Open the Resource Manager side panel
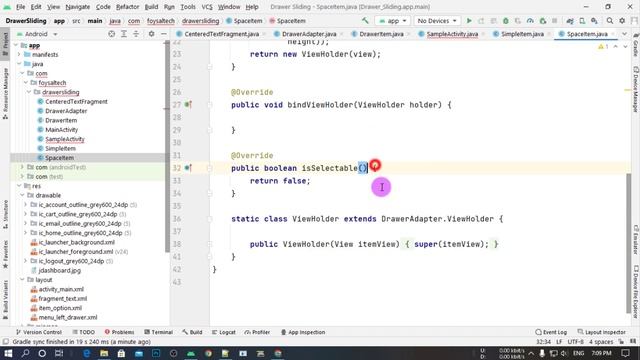 (x=5, y=93)
